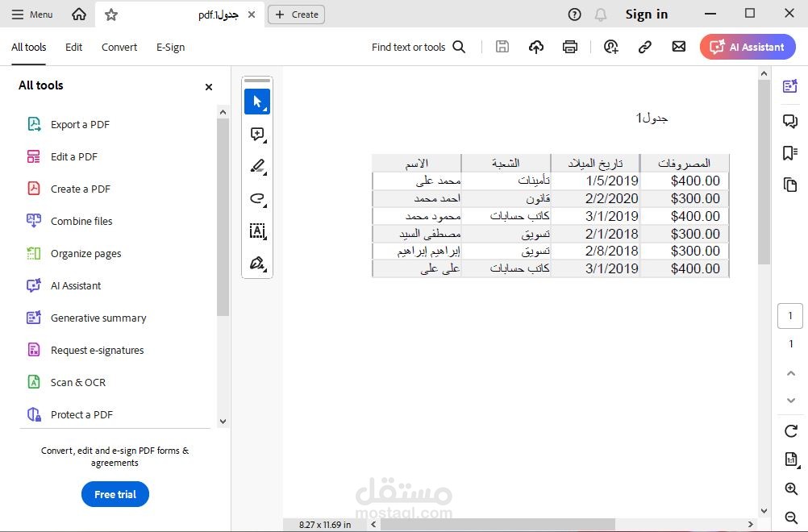Click the المصروفات column header
Viewport: 808px width, 532px height.
point(685,164)
